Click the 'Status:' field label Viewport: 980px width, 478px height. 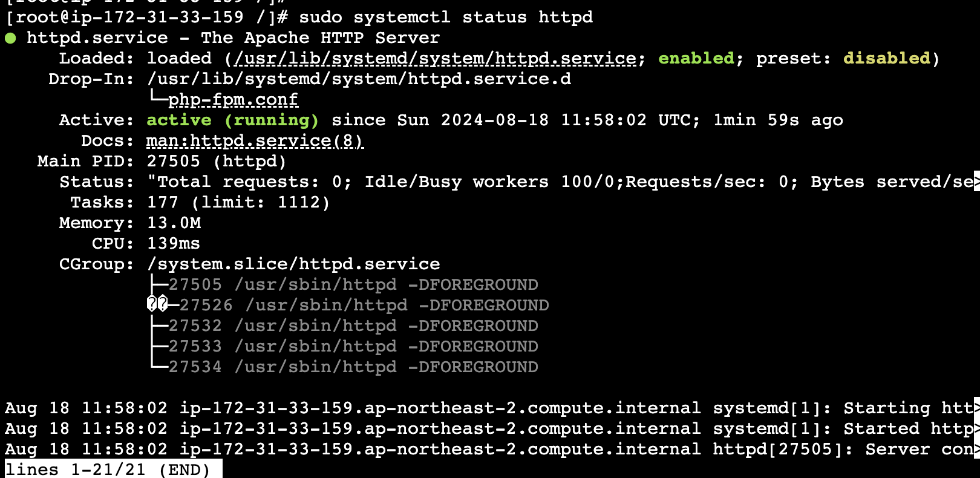pyautogui.click(x=96, y=182)
